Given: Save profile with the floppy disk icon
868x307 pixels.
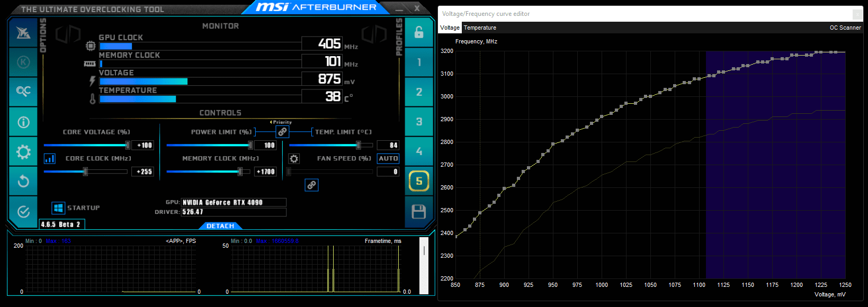Looking at the screenshot, I should pyautogui.click(x=419, y=212).
